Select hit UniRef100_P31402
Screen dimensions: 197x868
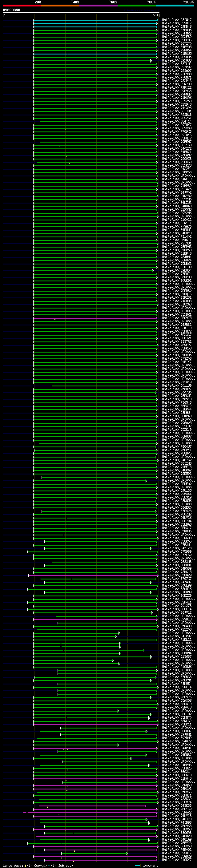(x=177, y=236)
